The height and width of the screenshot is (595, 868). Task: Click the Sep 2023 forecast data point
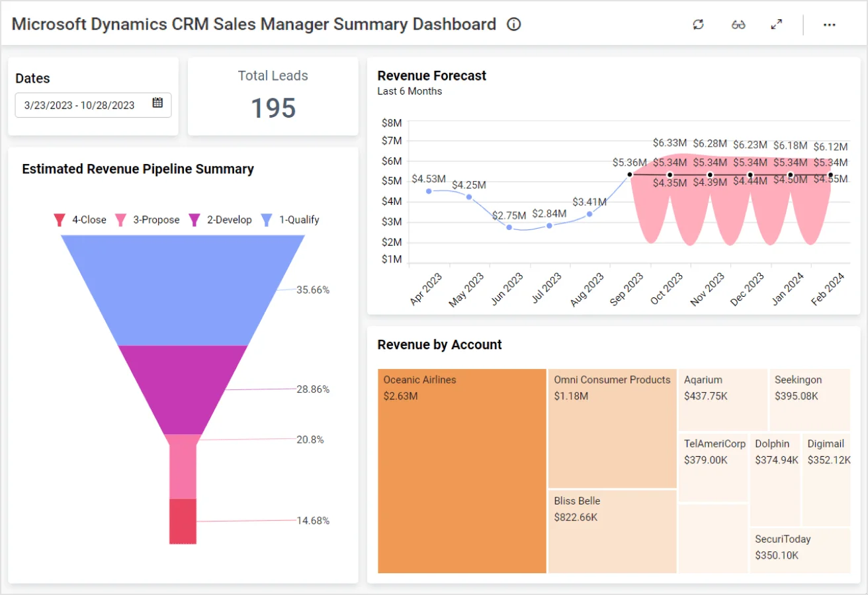(630, 175)
